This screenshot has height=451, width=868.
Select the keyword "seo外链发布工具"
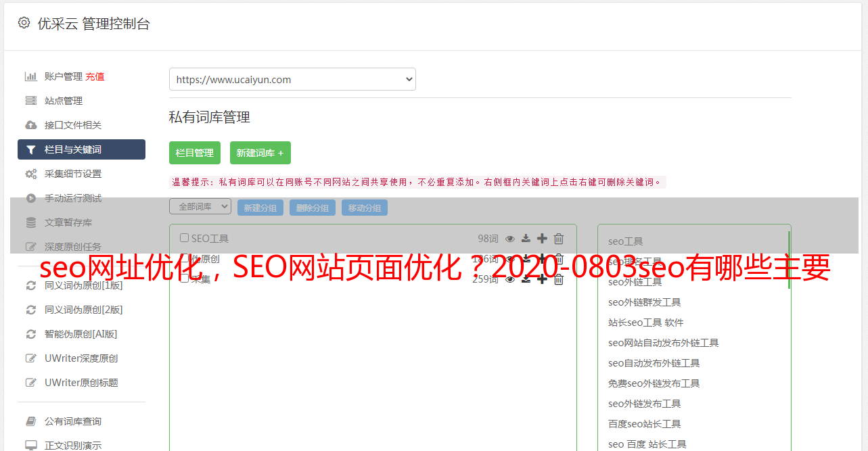(644, 404)
